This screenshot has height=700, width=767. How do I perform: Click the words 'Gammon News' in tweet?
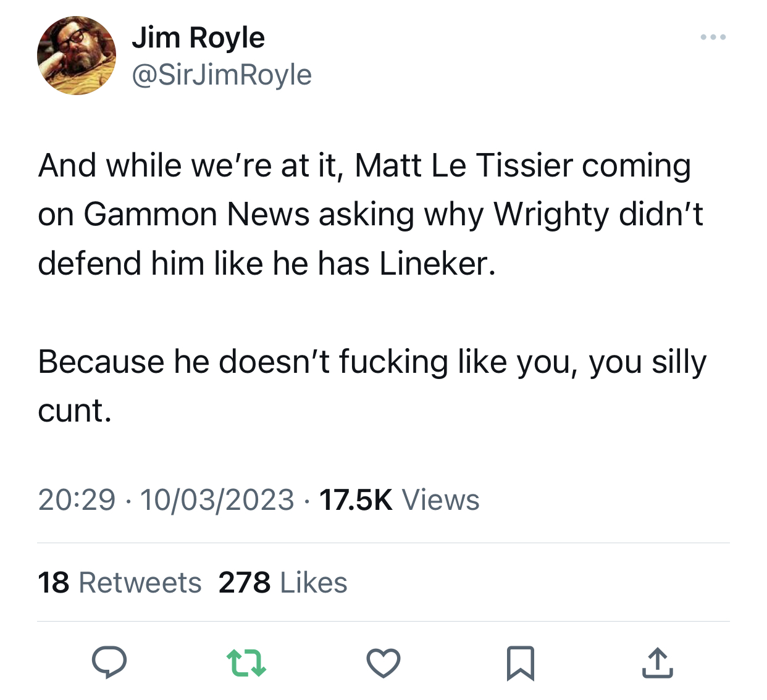tap(196, 214)
